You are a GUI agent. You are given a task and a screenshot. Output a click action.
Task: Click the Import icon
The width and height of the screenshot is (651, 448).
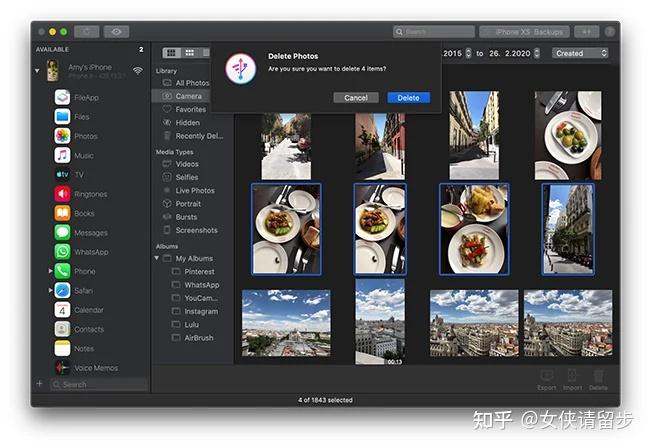[x=573, y=379]
